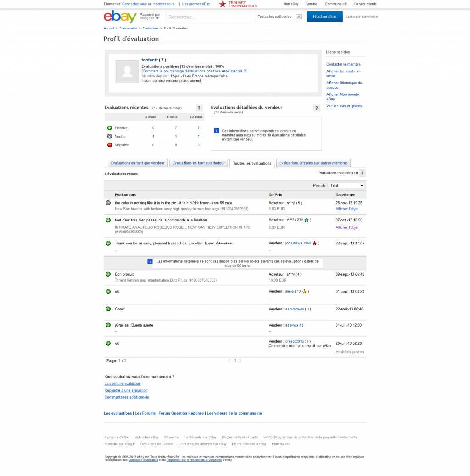Click info icon in the 90 days notice
Viewport: 470px width, 476px height.
150,261
